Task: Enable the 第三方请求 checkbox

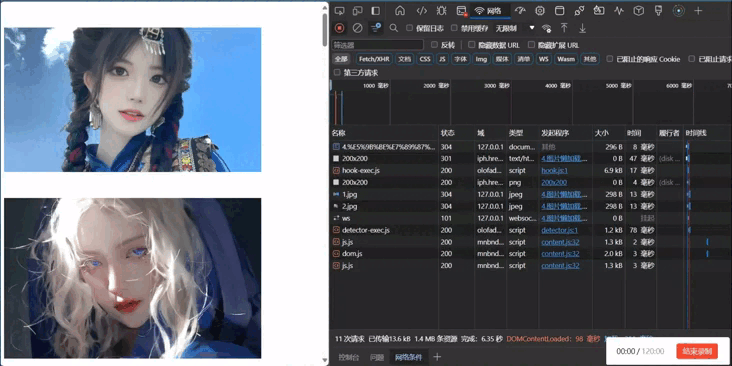Action: click(337, 72)
